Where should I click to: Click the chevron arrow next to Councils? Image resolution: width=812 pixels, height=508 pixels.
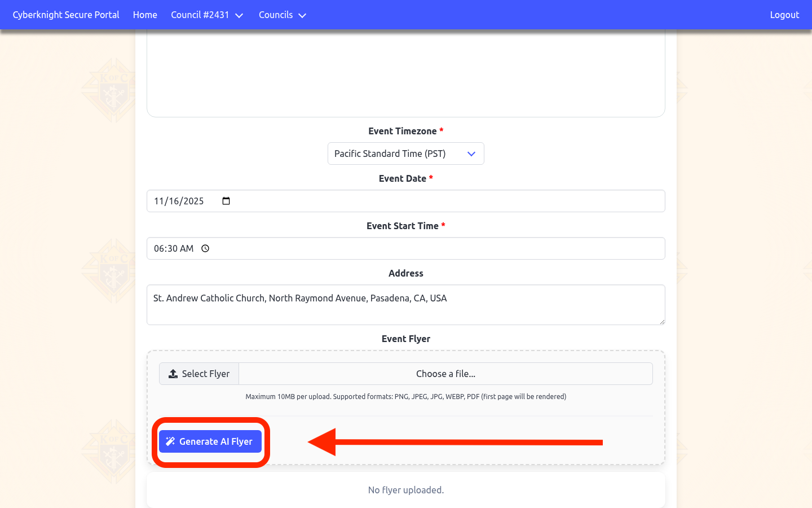[x=302, y=16]
